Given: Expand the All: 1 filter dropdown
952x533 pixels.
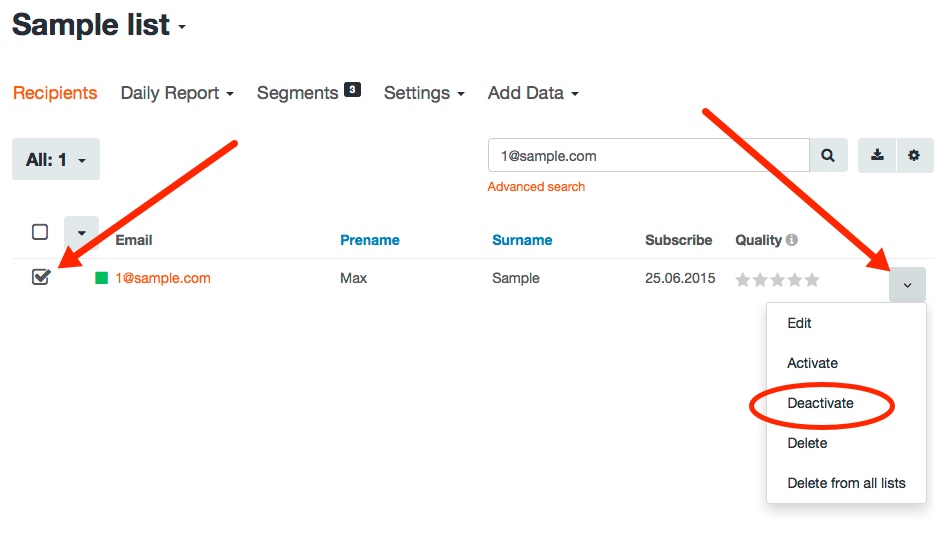Looking at the screenshot, I should pos(56,160).
